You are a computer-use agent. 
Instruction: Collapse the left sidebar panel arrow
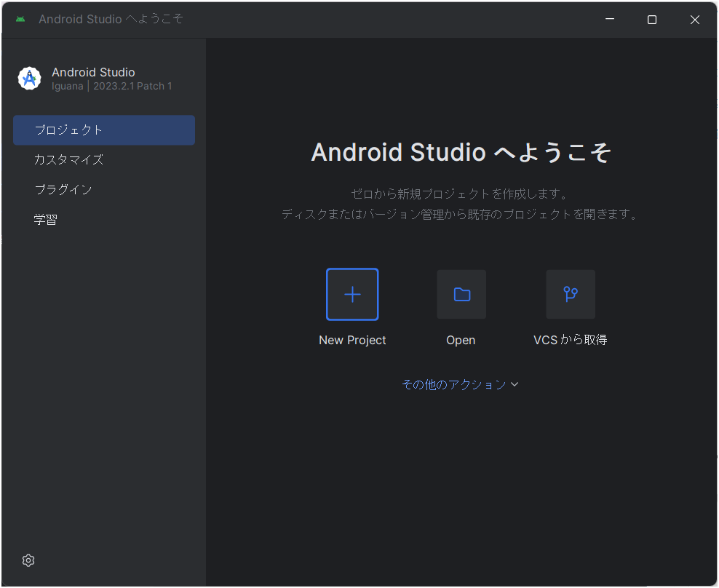(x=3, y=240)
